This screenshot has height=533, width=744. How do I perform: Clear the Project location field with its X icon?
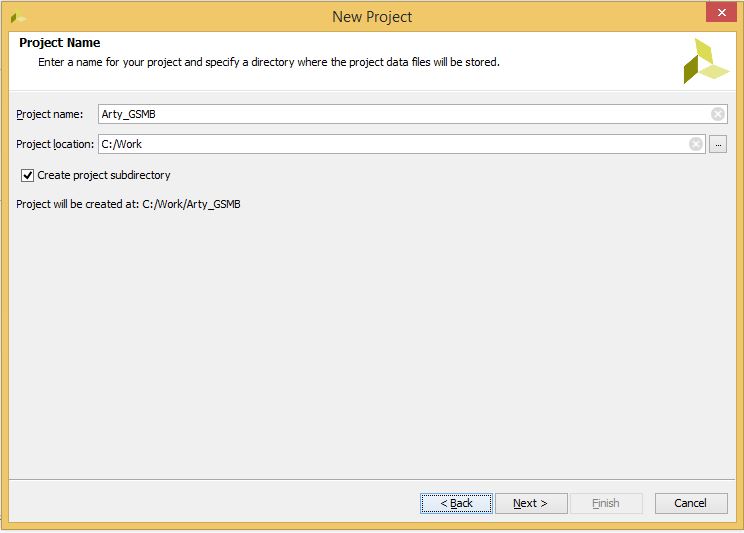(x=696, y=144)
